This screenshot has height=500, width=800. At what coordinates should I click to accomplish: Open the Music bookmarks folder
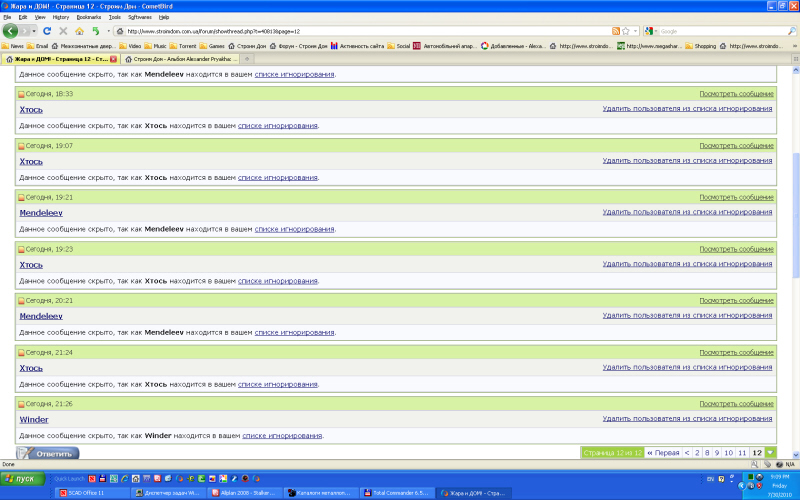tap(156, 46)
